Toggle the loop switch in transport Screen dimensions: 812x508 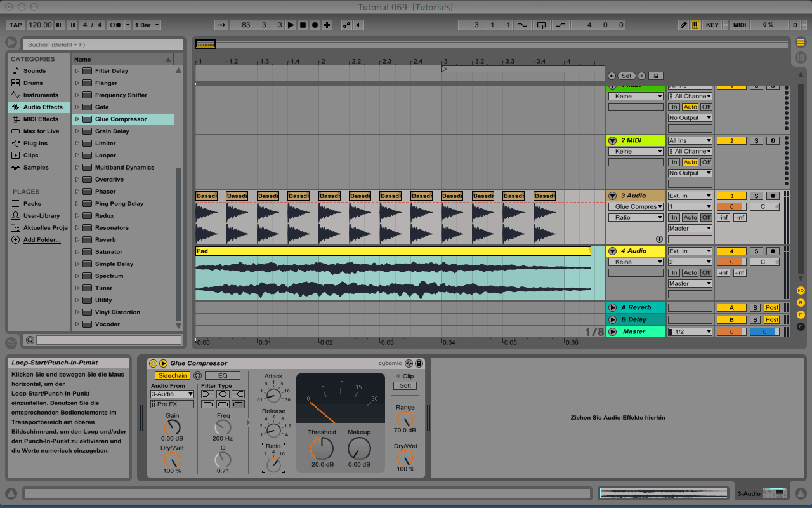coord(541,25)
